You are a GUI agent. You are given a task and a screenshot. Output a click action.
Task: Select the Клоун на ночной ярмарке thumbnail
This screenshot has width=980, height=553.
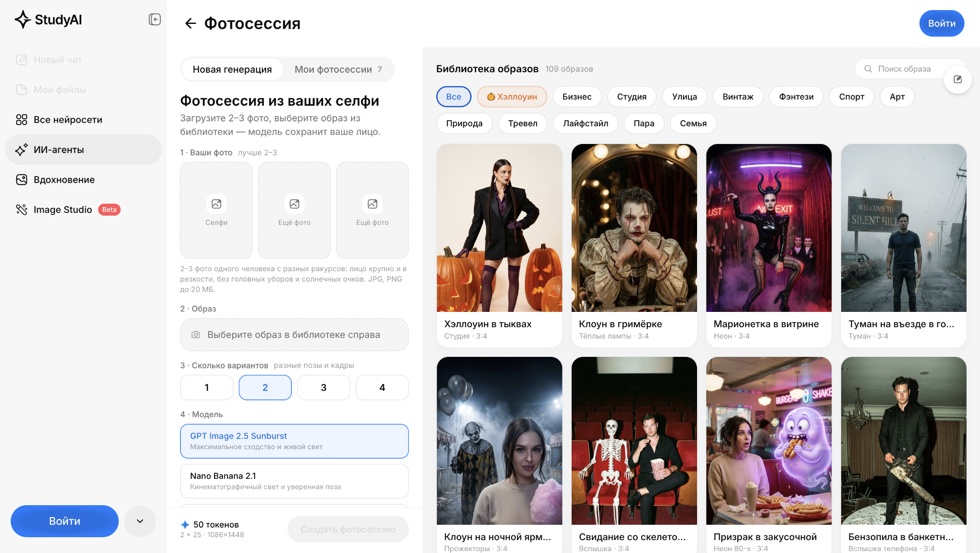(499, 441)
